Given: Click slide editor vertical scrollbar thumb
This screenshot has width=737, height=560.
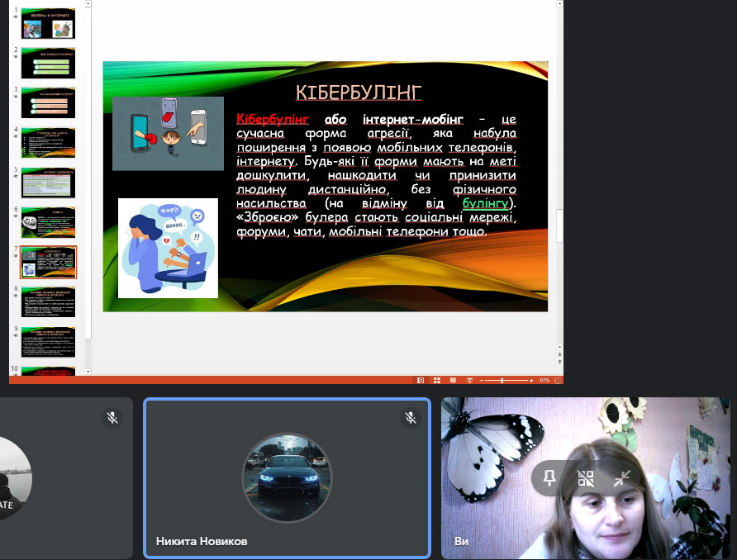Looking at the screenshot, I should (559, 225).
